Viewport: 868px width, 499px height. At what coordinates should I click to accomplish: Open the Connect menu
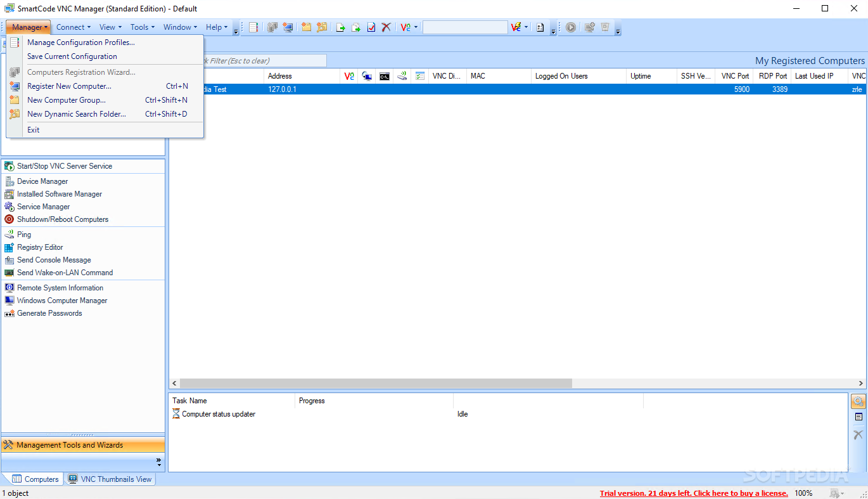pos(73,27)
